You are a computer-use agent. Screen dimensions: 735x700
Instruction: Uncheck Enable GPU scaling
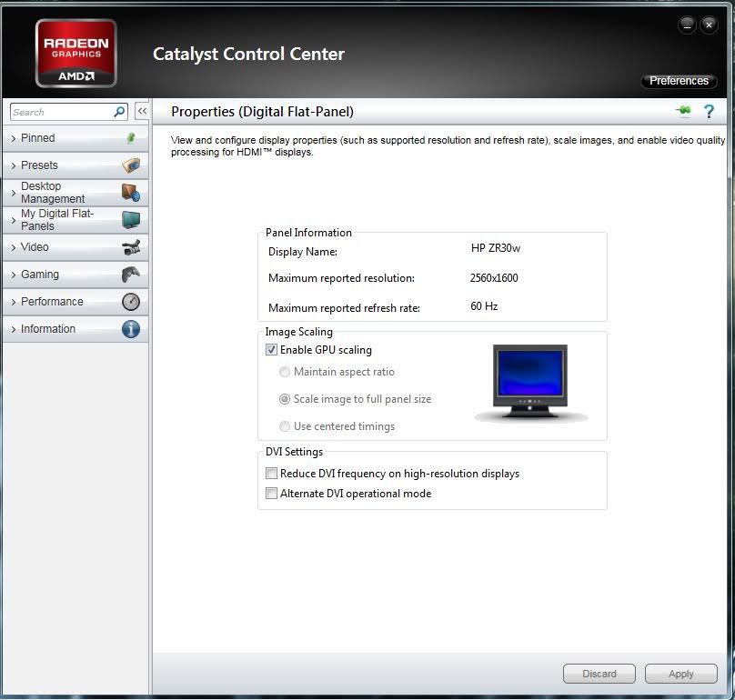tap(271, 349)
